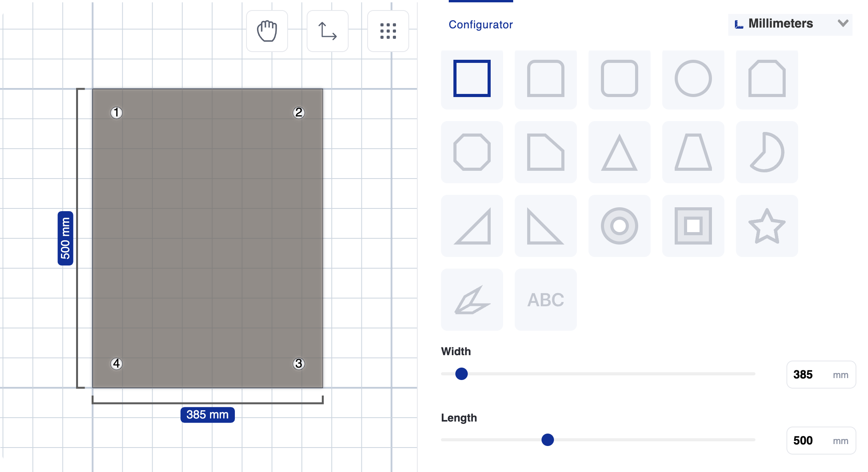Toggle the dotted grid button
The image size is (868, 472).
388,31
